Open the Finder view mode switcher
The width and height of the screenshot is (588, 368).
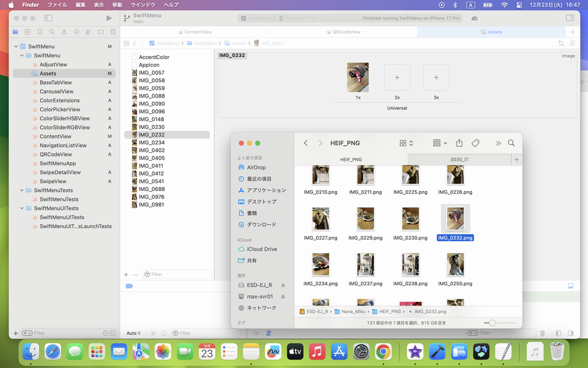click(407, 143)
